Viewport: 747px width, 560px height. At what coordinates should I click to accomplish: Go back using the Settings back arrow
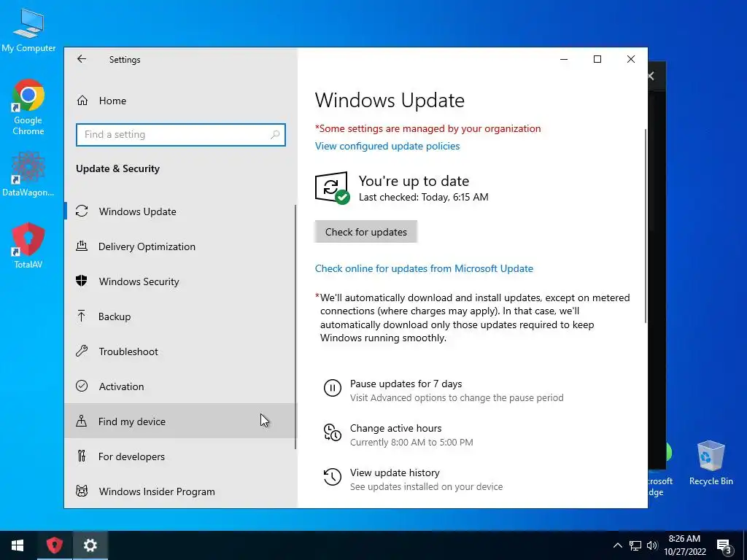click(x=82, y=59)
